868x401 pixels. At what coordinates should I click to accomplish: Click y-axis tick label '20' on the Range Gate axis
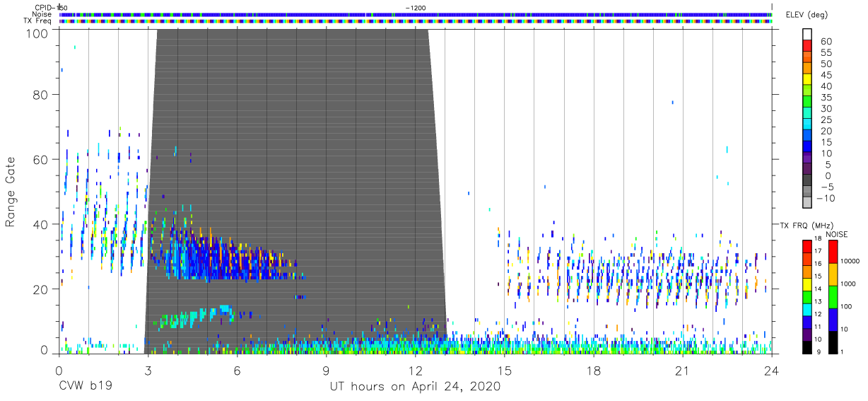tap(41, 289)
